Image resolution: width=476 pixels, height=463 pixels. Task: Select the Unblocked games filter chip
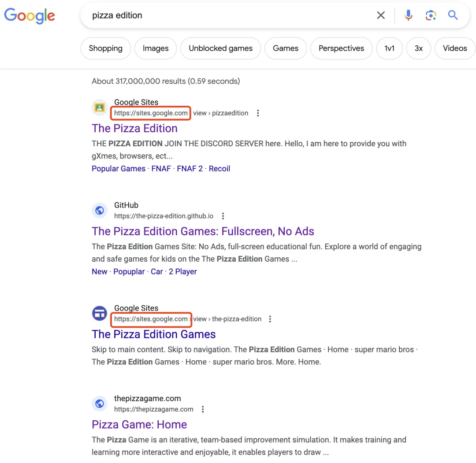pos(220,48)
